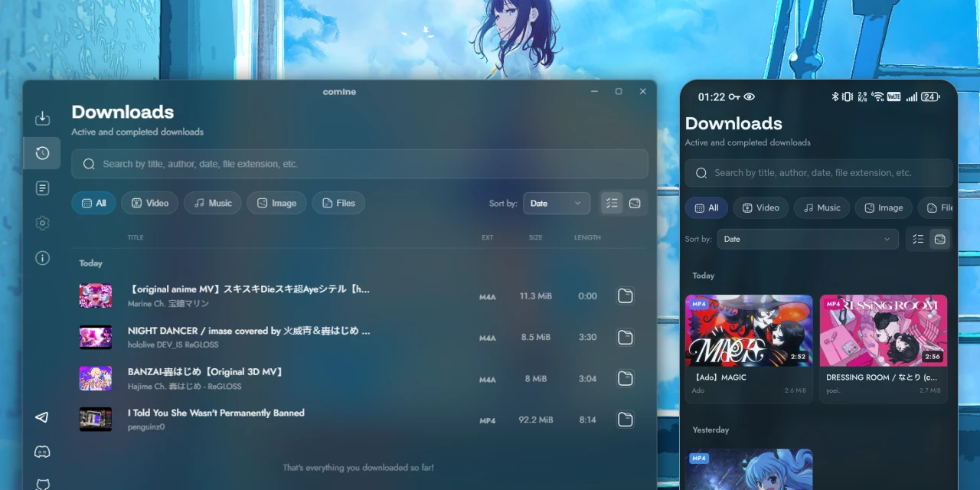Filter desktop downloads by Music
The height and width of the screenshot is (490, 980).
(213, 203)
